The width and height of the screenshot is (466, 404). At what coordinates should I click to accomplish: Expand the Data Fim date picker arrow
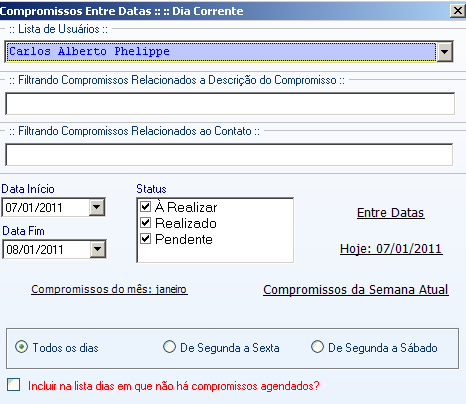pos(98,249)
